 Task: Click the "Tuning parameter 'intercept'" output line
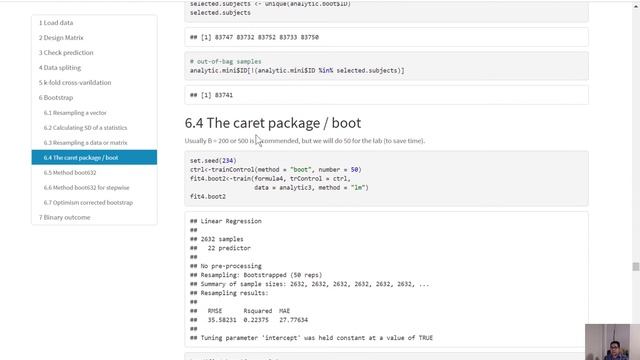point(311,338)
